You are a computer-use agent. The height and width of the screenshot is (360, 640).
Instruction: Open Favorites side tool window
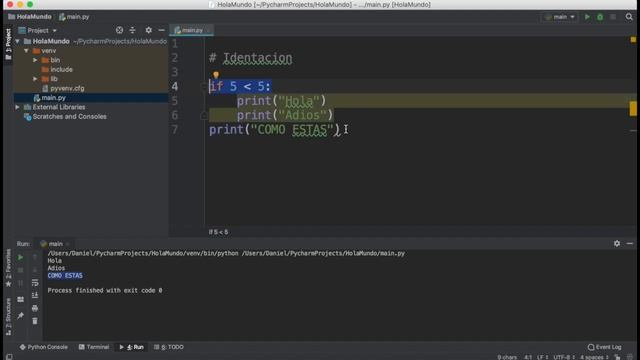tap(8, 268)
